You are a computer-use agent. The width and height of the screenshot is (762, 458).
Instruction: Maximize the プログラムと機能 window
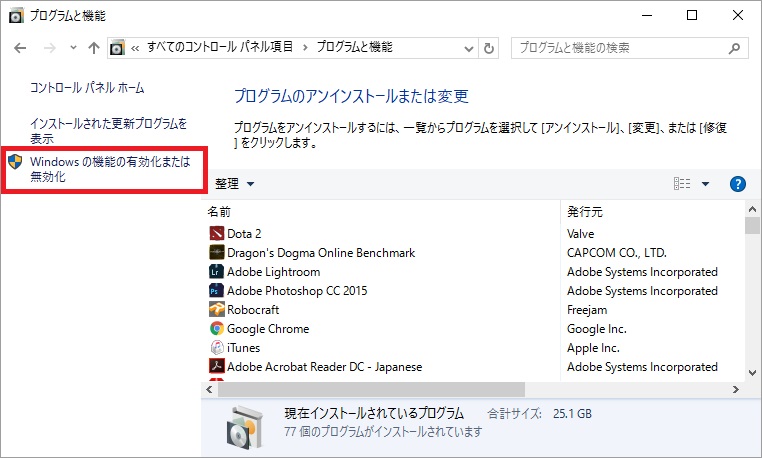(x=692, y=16)
